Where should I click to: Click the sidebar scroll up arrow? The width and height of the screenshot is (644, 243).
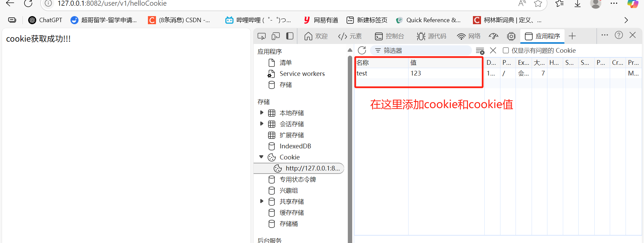click(x=350, y=50)
